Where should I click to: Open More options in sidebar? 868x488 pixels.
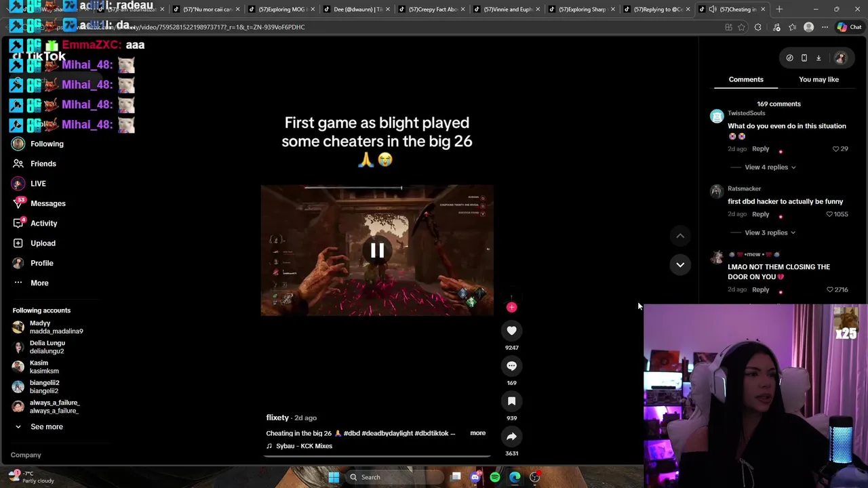click(31, 283)
